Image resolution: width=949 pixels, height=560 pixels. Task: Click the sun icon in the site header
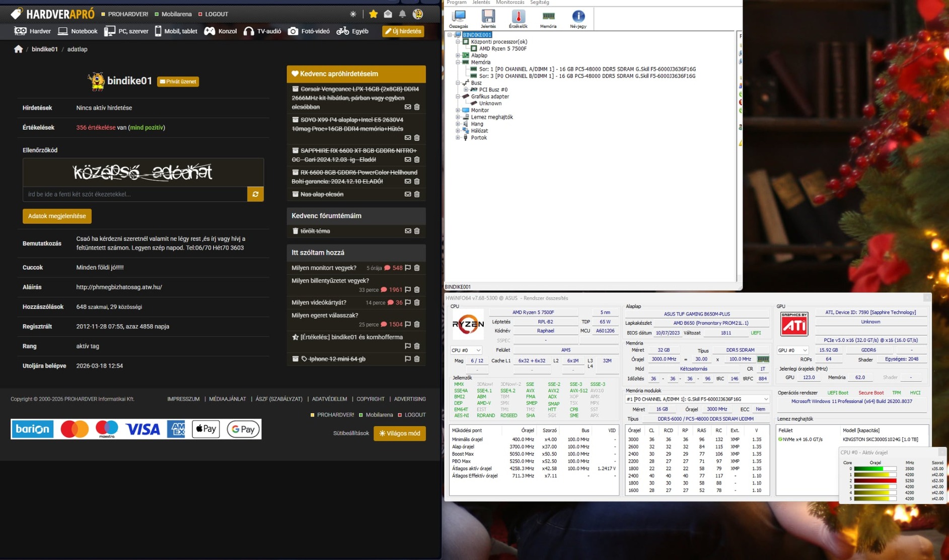pyautogui.click(x=353, y=14)
